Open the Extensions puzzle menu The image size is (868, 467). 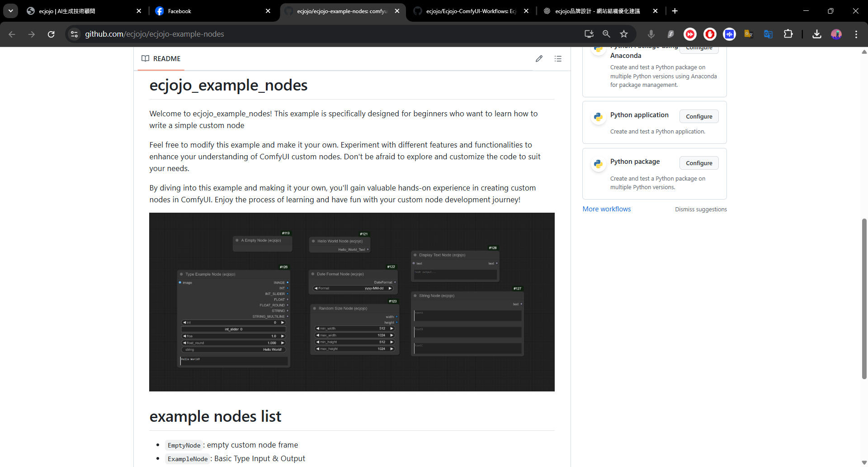pos(788,34)
